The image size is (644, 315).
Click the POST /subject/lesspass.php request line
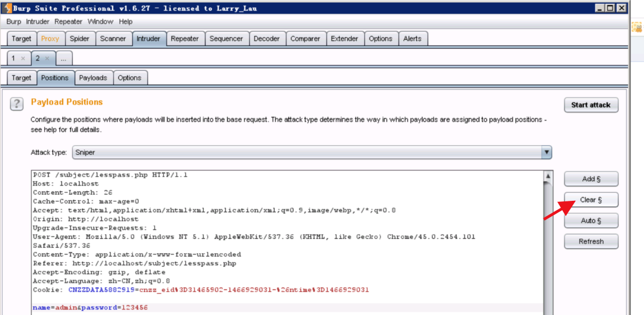pos(110,175)
